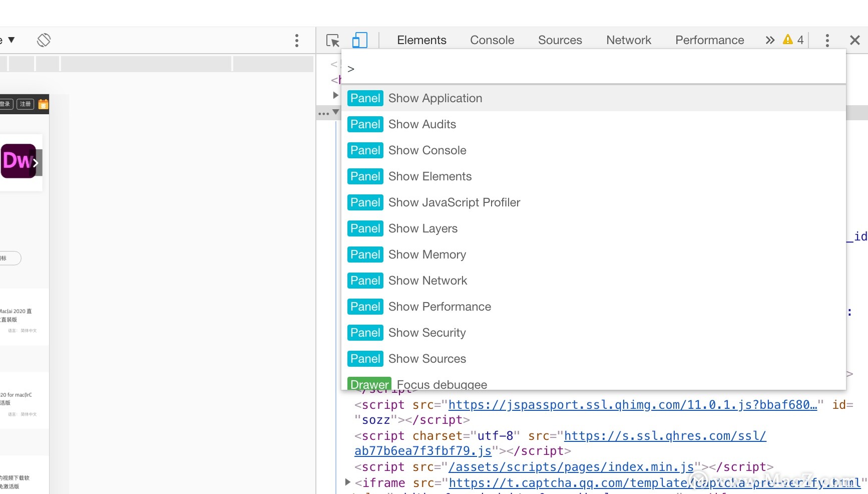Image resolution: width=868 pixels, height=494 pixels.
Task: Select Show Application command
Action: click(594, 98)
